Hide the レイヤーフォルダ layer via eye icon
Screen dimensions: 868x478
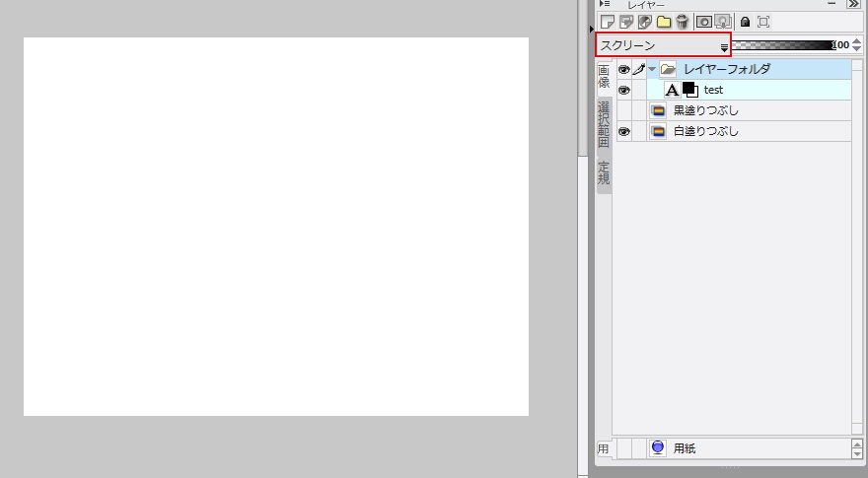pos(623,69)
